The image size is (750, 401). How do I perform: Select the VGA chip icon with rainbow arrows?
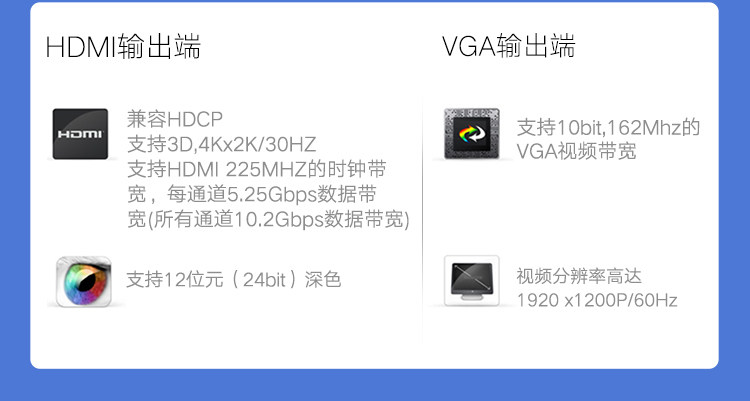[472, 134]
